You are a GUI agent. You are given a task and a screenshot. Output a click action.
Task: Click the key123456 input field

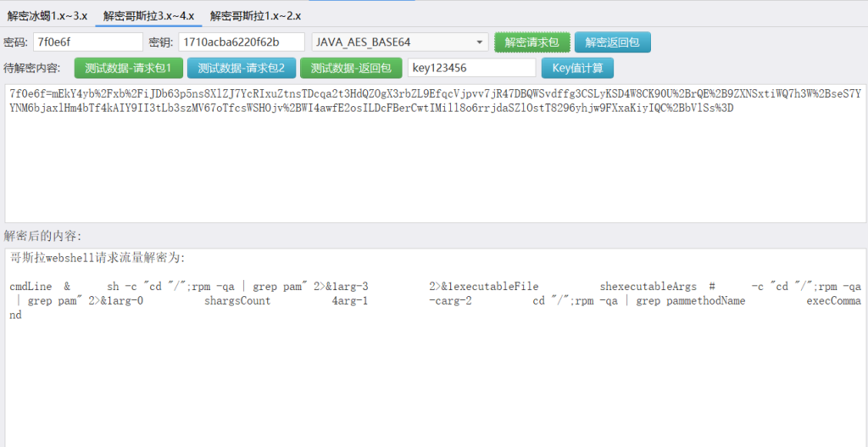point(470,68)
